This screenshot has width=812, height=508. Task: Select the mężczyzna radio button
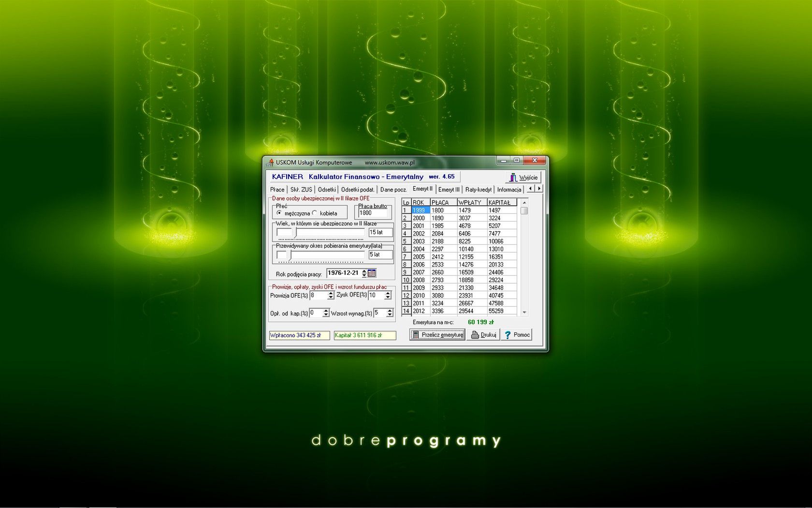point(279,213)
